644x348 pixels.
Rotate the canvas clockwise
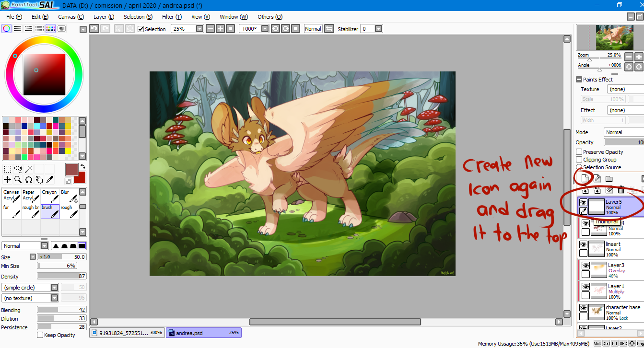[285, 29]
